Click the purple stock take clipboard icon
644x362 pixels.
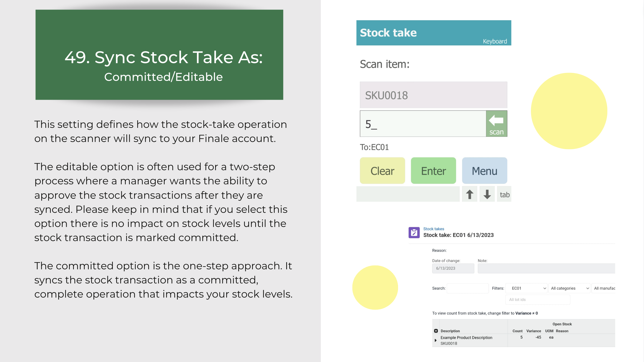414,233
